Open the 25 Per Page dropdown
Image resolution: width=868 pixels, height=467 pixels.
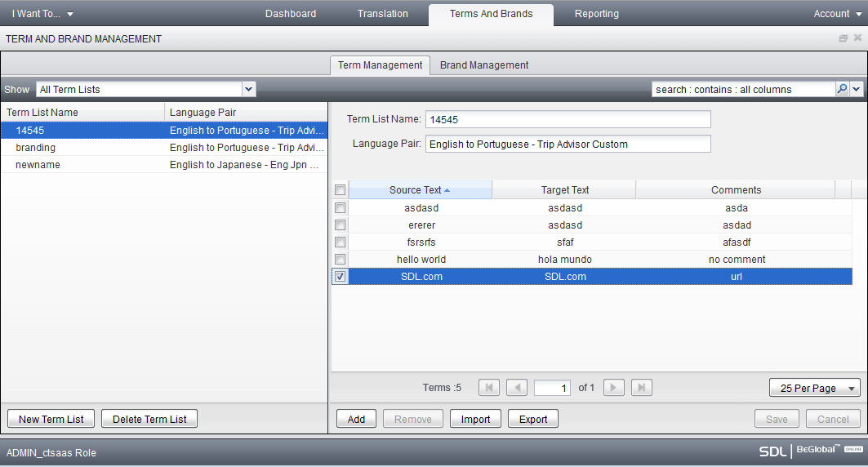point(815,388)
